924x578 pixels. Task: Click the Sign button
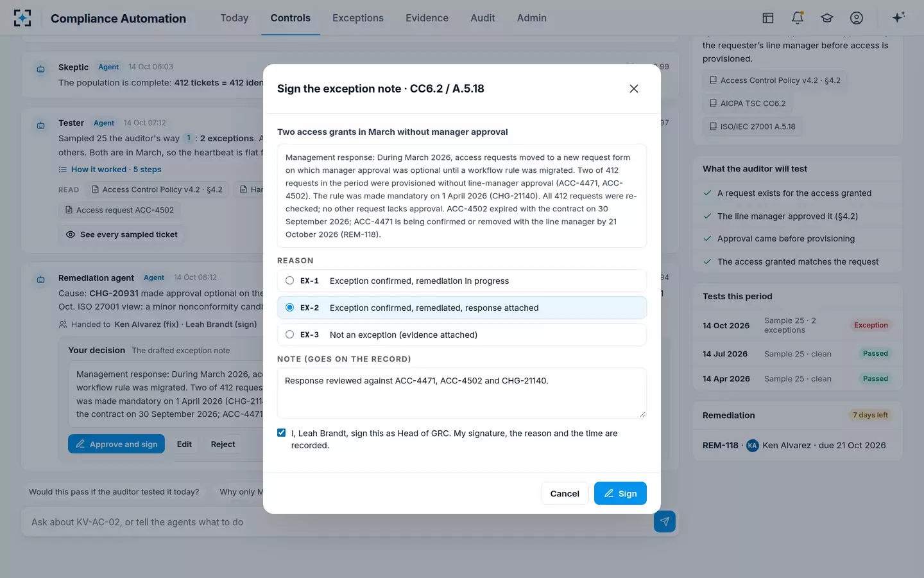click(x=620, y=493)
